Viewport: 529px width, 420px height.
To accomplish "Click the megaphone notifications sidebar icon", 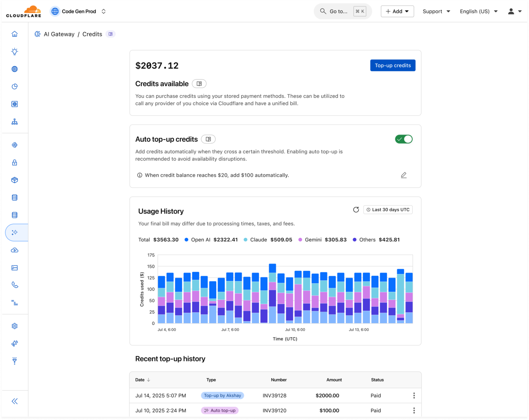I will click(15, 343).
